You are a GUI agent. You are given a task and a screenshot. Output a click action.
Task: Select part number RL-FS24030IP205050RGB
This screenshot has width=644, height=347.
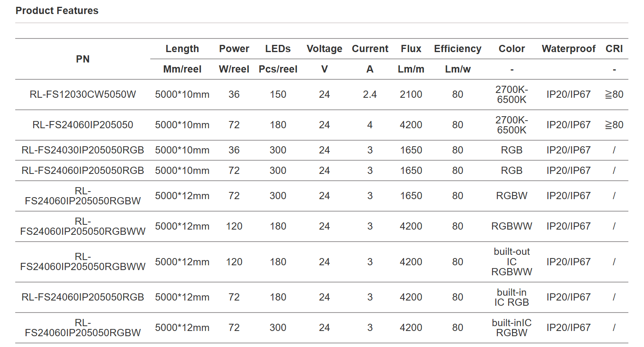pyautogui.click(x=83, y=150)
